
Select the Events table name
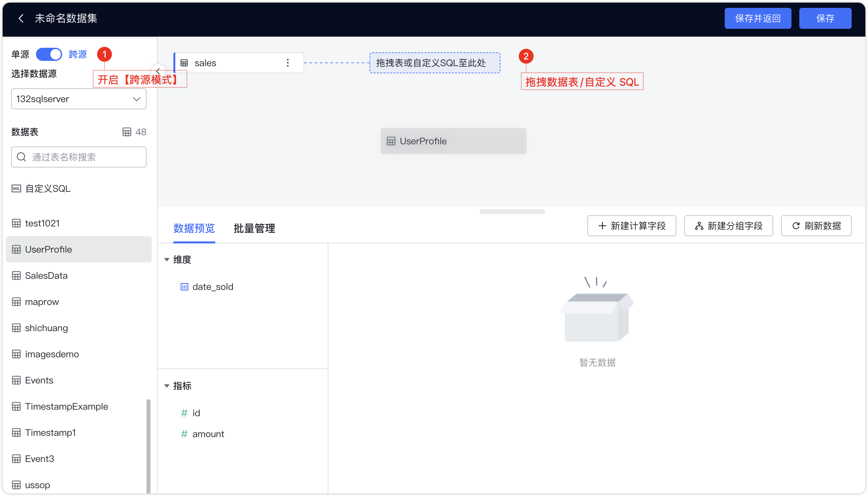point(39,381)
